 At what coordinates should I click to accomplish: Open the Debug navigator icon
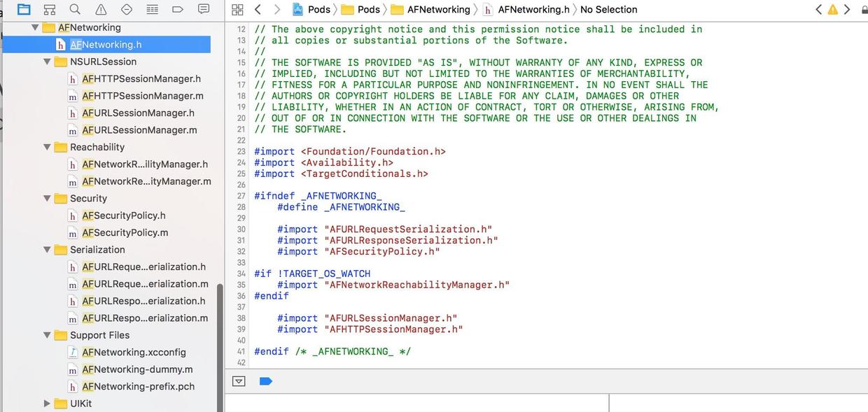(152, 9)
